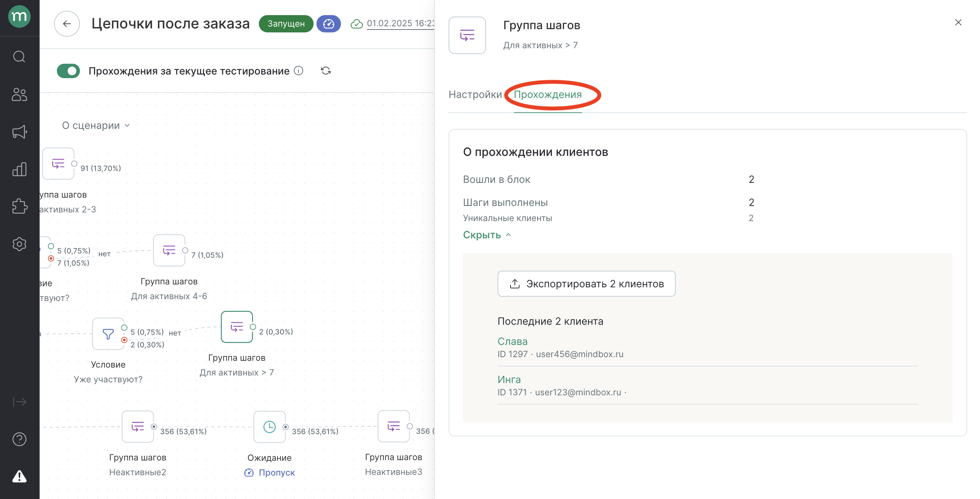Expand the 'О сценарии' dropdown
The image size is (980, 499).
point(96,126)
